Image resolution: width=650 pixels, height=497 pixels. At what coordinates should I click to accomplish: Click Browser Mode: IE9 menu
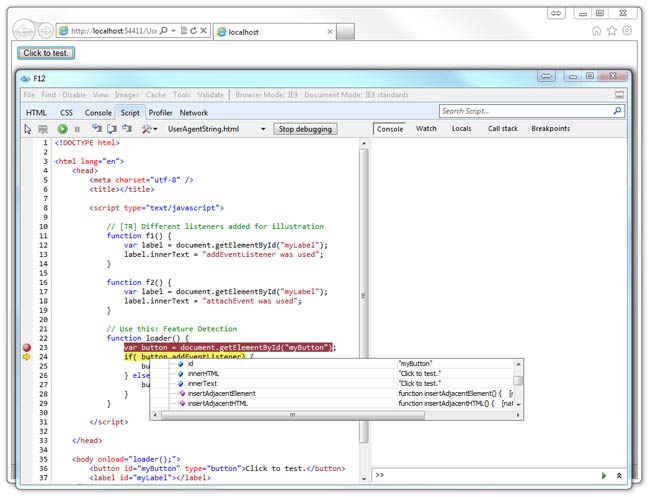click(267, 95)
